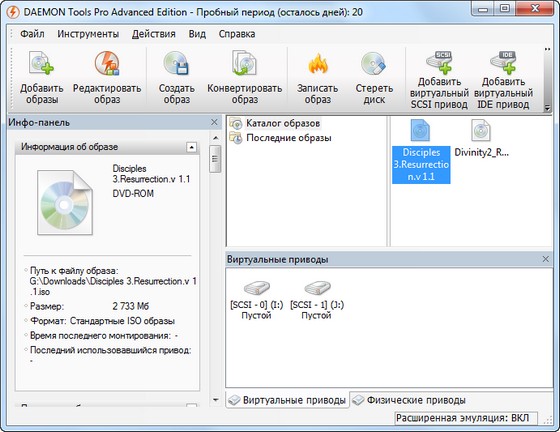Open the Вид menu
This screenshot has height=432, width=560.
click(x=197, y=34)
